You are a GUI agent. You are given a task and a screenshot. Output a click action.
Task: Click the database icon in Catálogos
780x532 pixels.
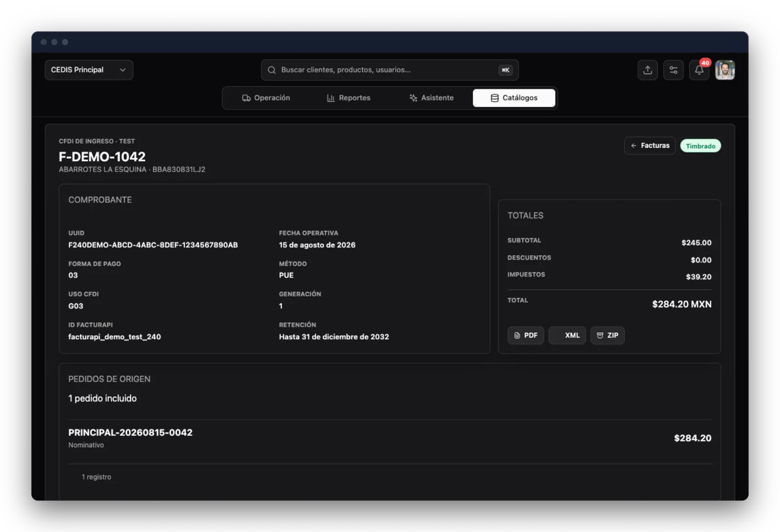(494, 98)
